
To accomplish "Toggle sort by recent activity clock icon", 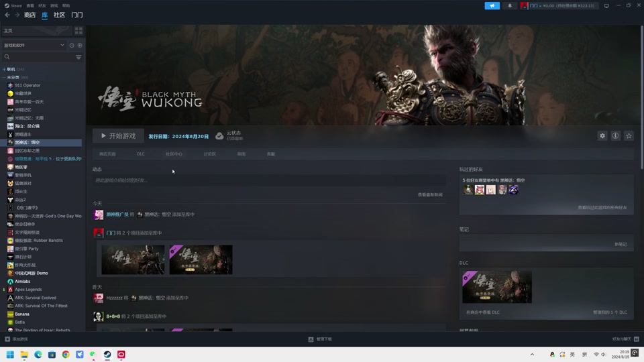I will pyautogui.click(x=72, y=45).
